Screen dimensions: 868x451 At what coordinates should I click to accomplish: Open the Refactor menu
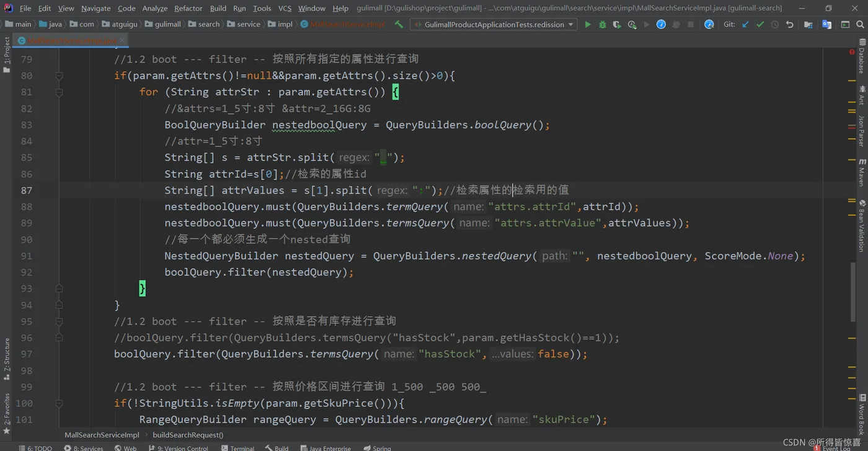point(188,8)
